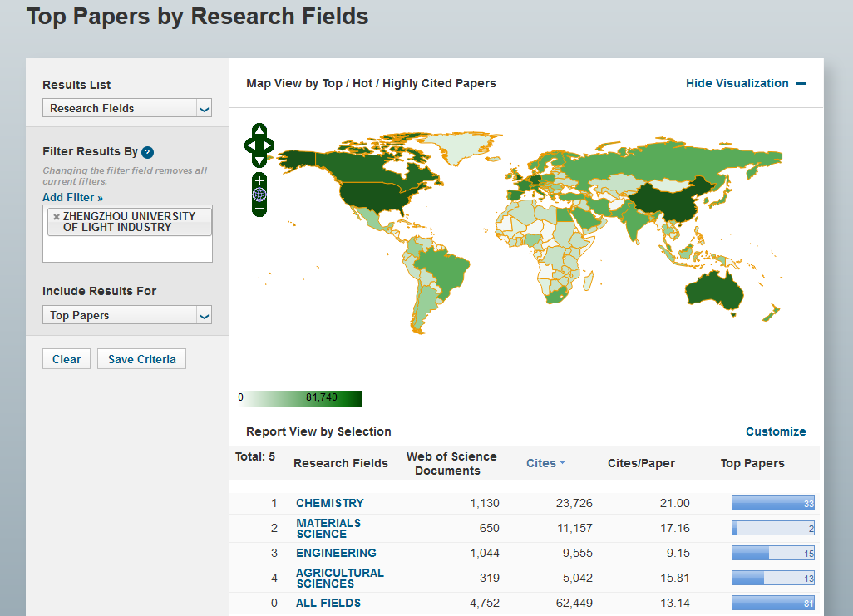Click China on the world map

(x=665, y=202)
